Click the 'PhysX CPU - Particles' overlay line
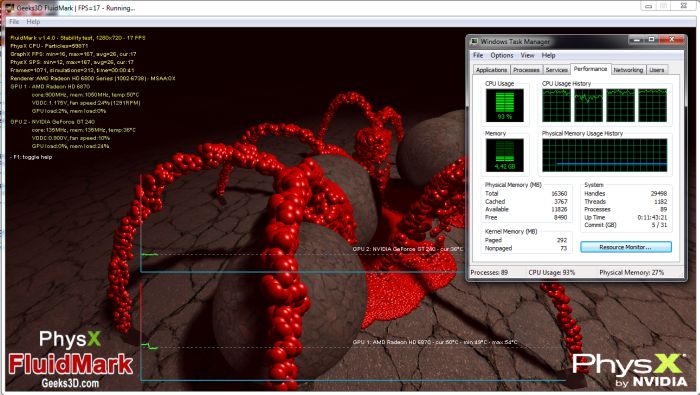Screen dimensions: 700x395 pyautogui.click(x=49, y=46)
